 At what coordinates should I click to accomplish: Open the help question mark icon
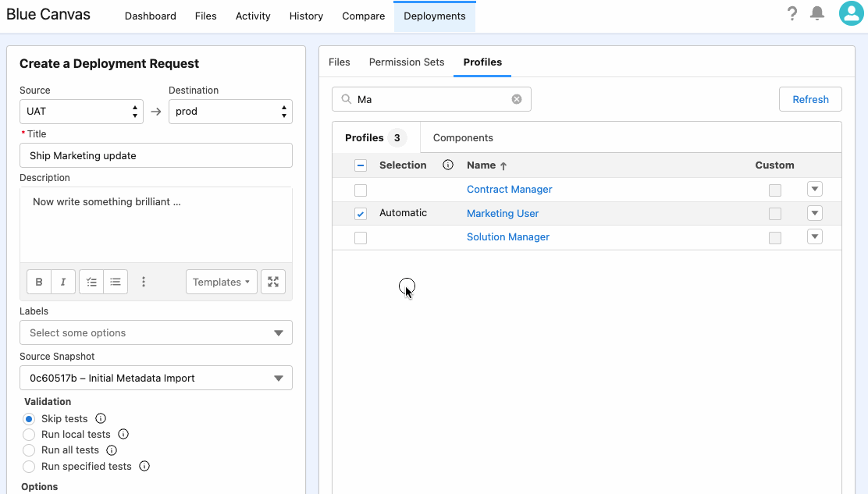[792, 14]
